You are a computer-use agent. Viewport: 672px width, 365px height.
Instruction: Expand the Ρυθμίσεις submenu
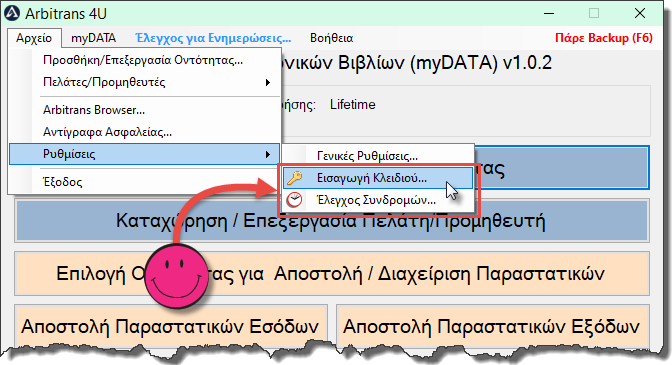(144, 154)
